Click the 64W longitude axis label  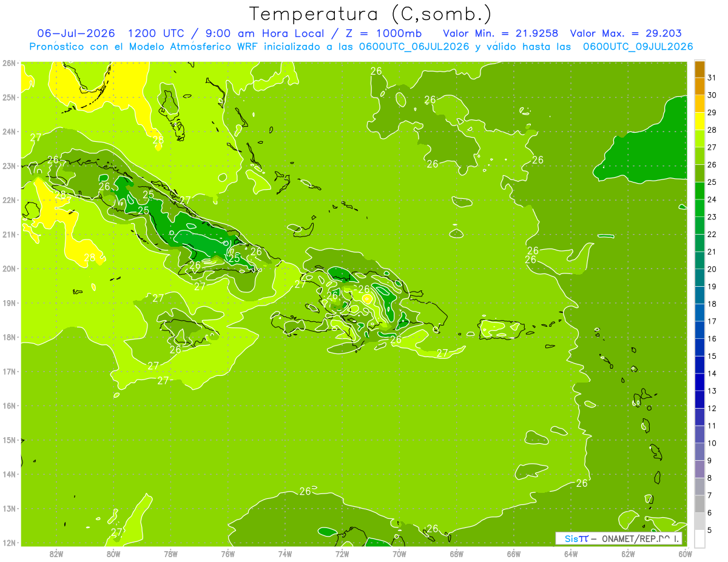point(570,554)
